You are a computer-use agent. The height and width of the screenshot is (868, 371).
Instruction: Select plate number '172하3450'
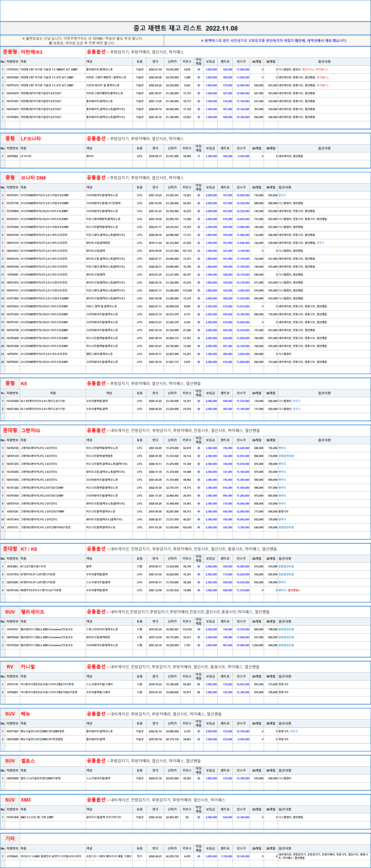coord(12,817)
